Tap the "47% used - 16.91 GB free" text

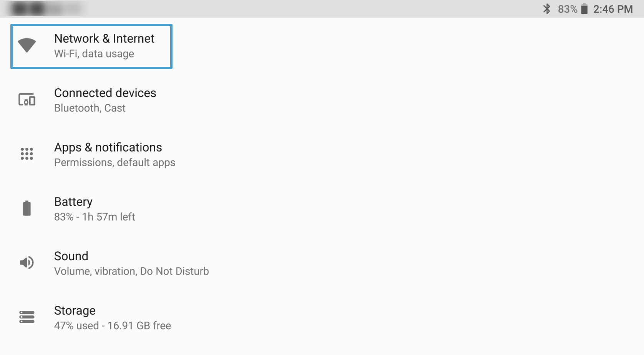tap(113, 326)
